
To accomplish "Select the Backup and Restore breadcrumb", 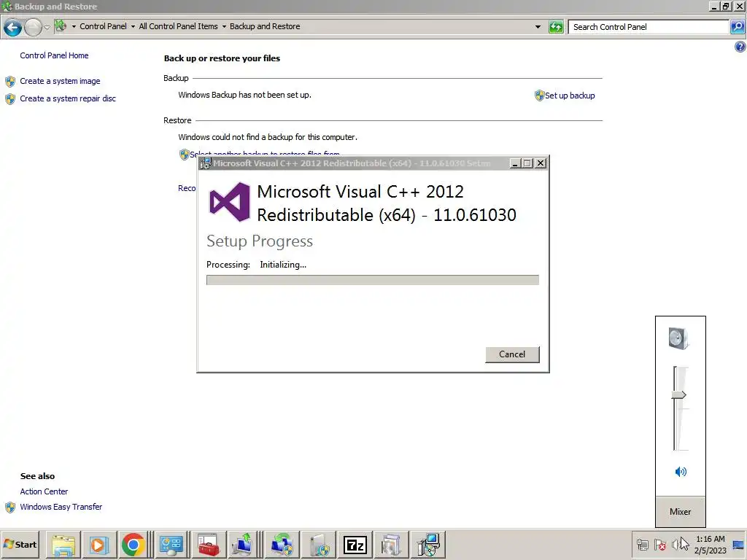I will [265, 26].
